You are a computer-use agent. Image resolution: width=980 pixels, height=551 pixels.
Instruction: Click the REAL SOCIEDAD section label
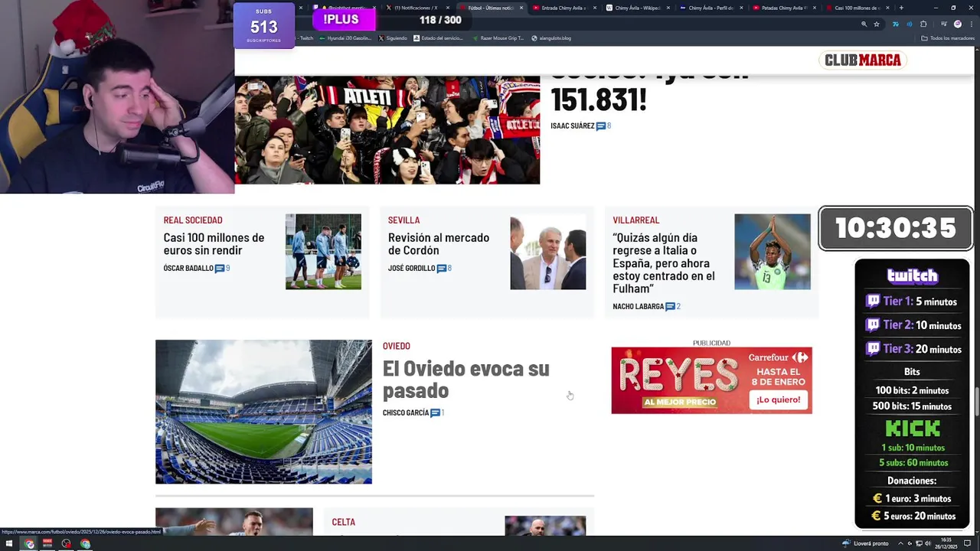[193, 220]
